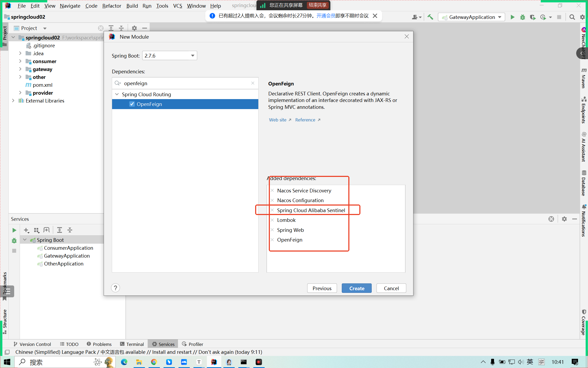Hide the Project panel with minus icon
Viewport: 588px width, 368px height.
click(x=145, y=28)
